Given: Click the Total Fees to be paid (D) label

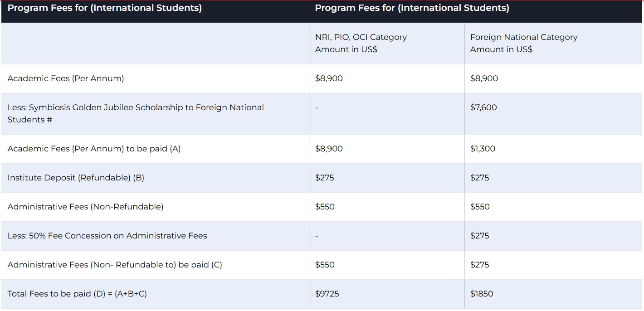Looking at the screenshot, I should click(77, 294).
